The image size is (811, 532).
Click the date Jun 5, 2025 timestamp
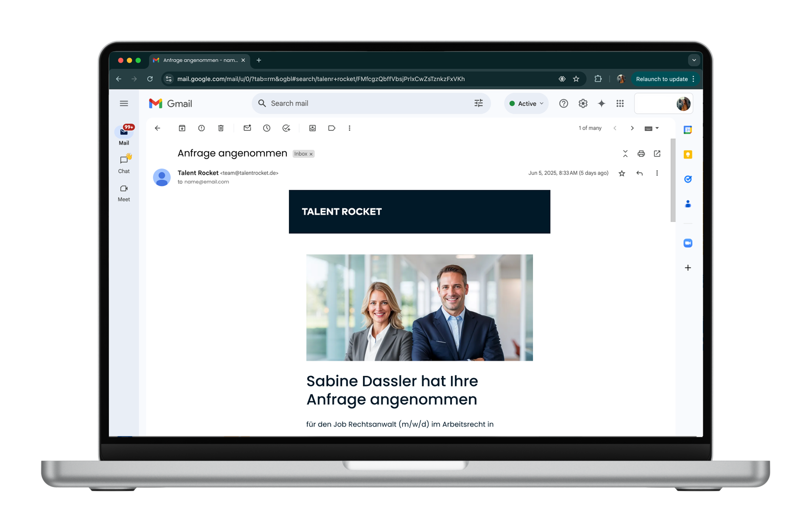[x=568, y=173]
